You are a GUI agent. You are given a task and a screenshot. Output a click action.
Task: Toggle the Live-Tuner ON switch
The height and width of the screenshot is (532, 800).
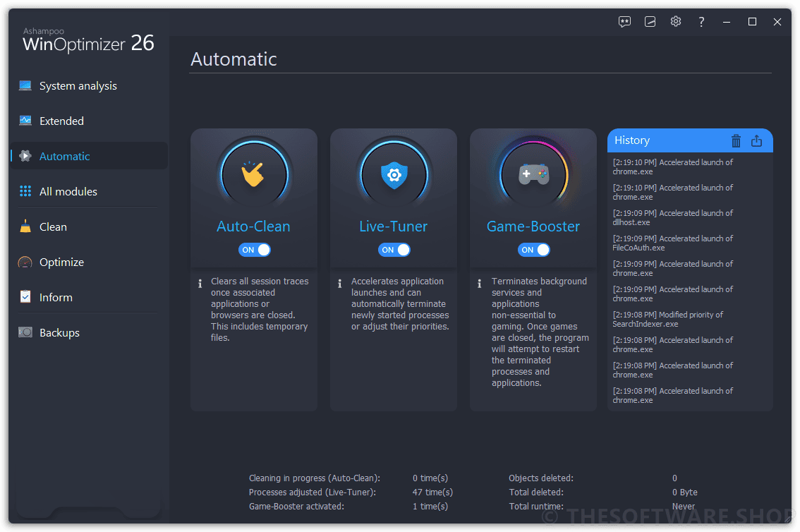point(394,250)
